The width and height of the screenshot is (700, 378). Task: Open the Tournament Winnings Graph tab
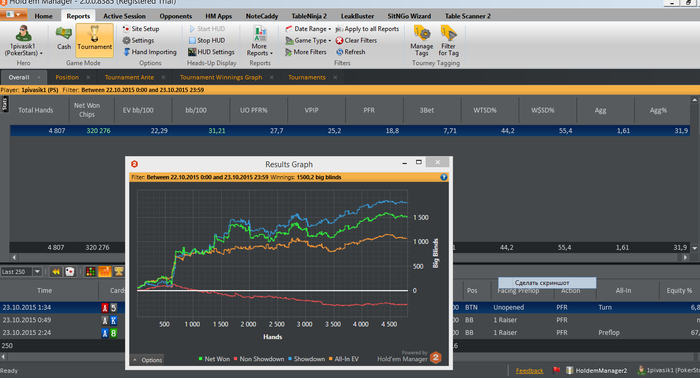click(x=221, y=77)
